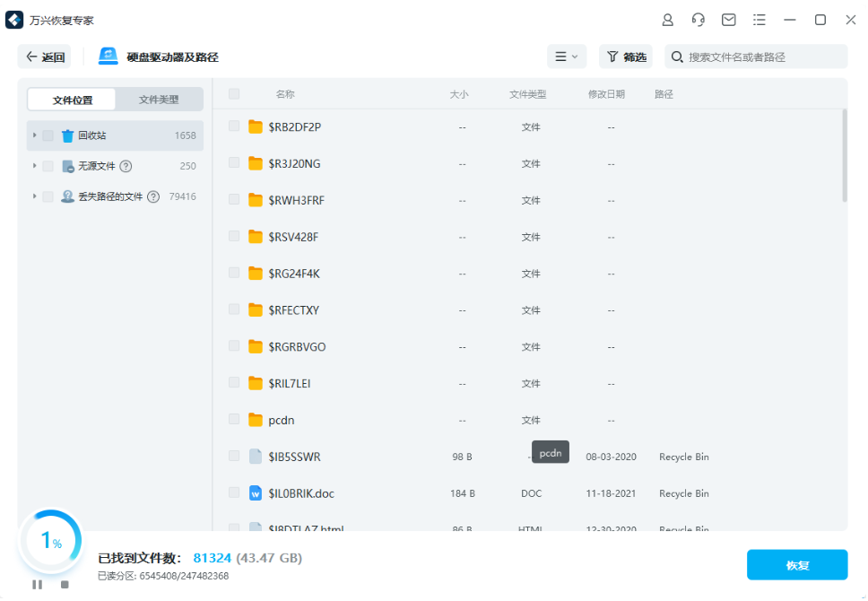Open the mail feedback icon
The image size is (868, 601).
pyautogui.click(x=728, y=20)
